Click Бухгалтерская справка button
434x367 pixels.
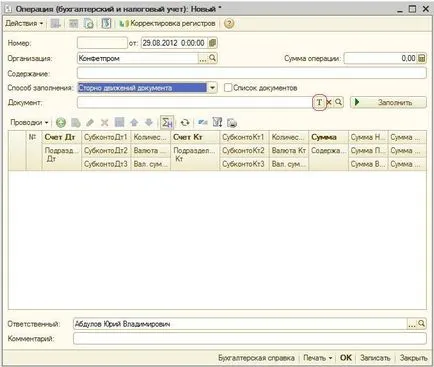[256, 358]
